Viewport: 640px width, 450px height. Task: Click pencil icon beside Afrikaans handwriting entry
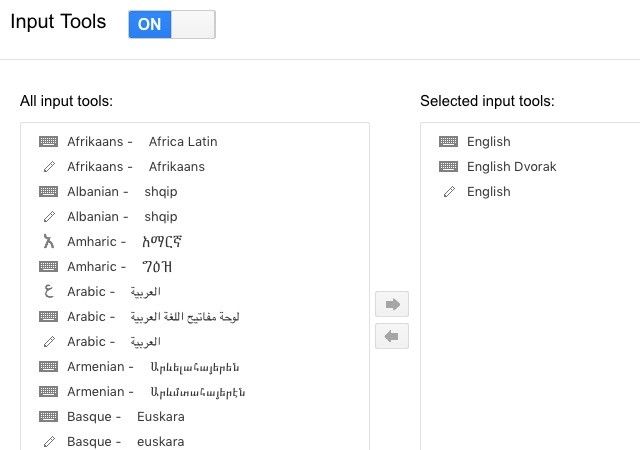coord(49,167)
